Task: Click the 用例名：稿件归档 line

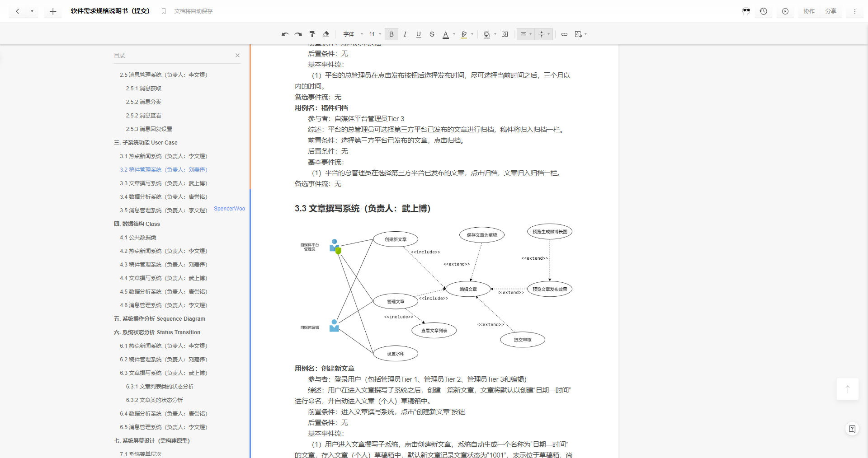Action: coord(321,108)
